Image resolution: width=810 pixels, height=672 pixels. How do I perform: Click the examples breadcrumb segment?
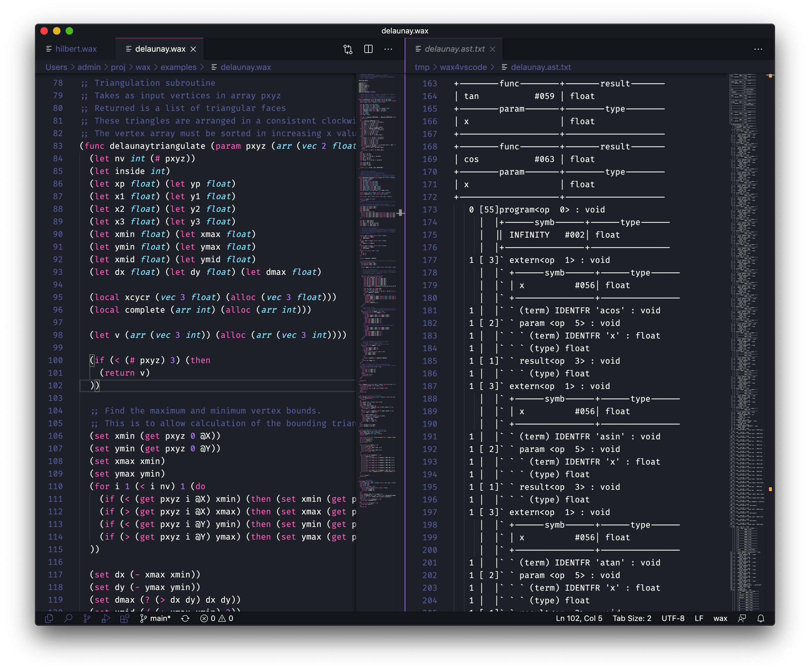[178, 67]
